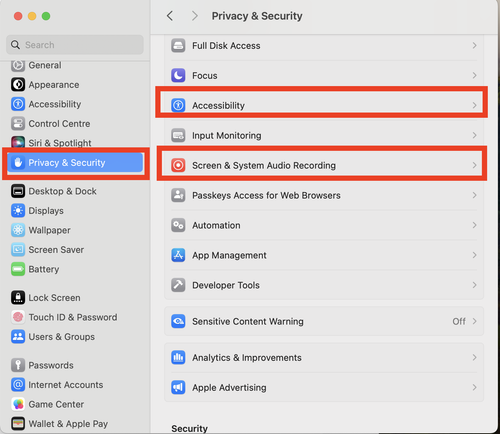Open Passkeys Access for Web Browsers chevron
The height and width of the screenshot is (434, 500).
pos(474,195)
